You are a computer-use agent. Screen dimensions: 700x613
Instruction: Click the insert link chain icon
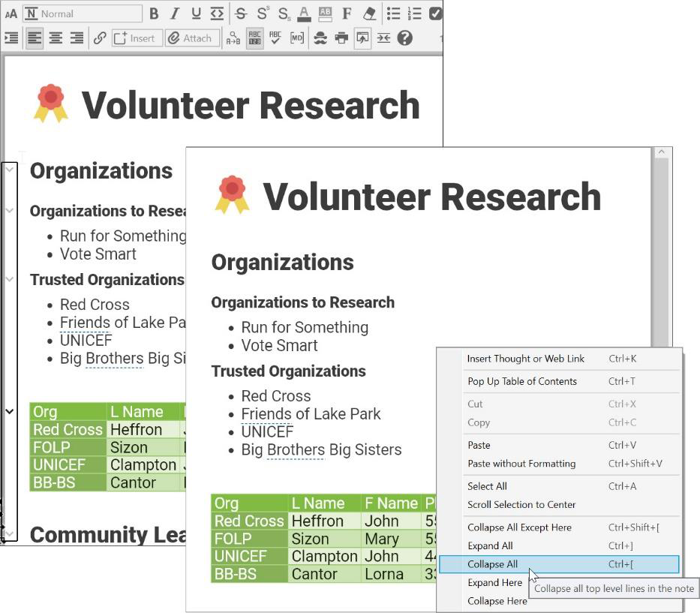[x=100, y=38]
